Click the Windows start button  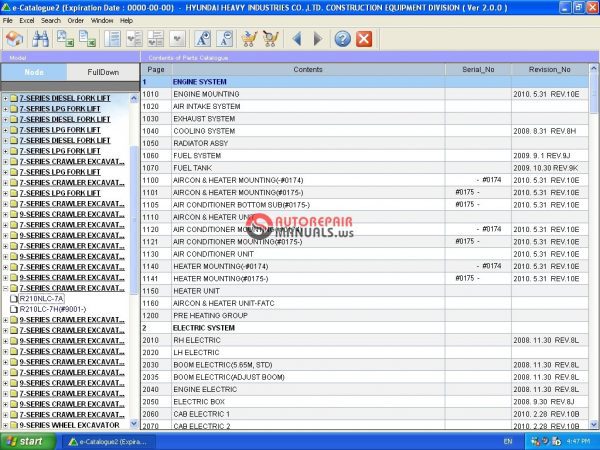pos(27,441)
